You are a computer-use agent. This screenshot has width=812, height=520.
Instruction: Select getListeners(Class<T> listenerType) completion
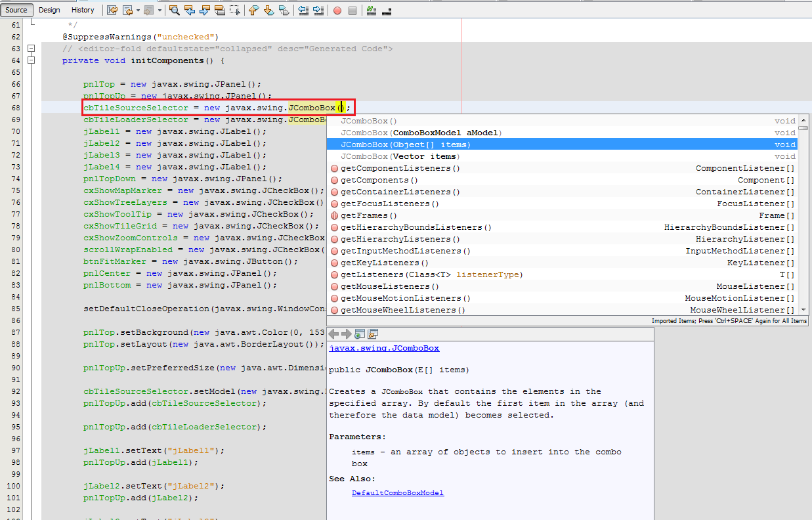[x=563, y=274]
